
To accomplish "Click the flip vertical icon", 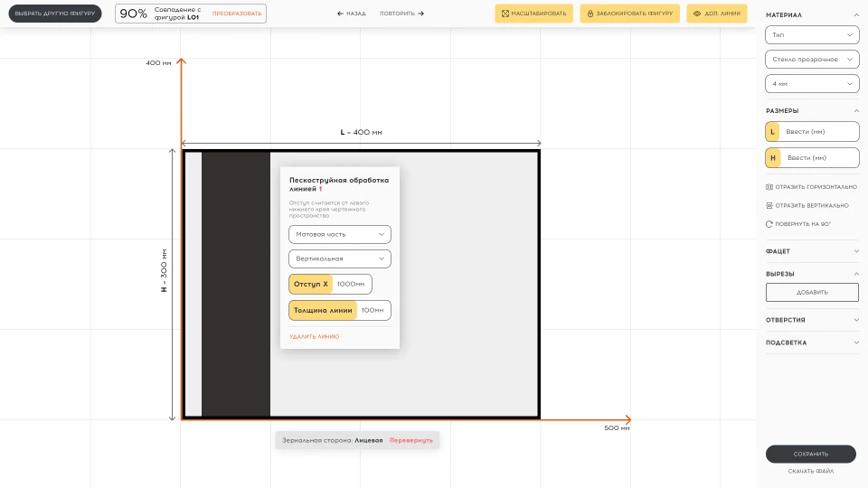I will click(769, 205).
